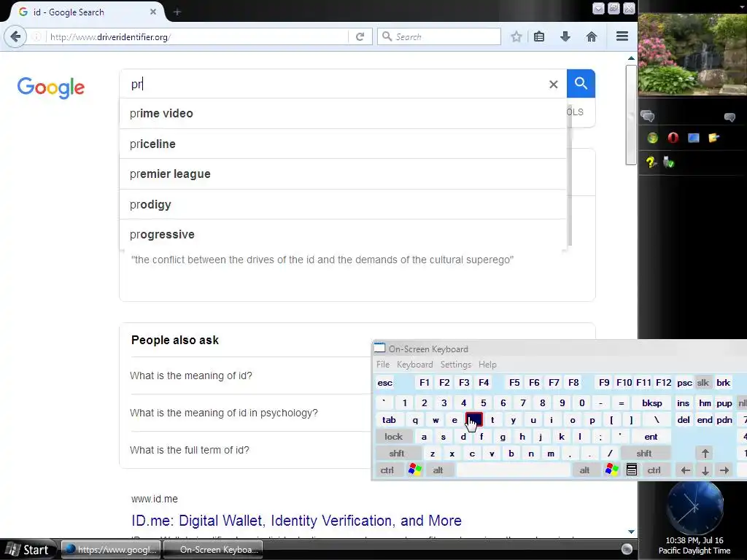
Task: Click the yellow folder icon in sidebar
Action: (713, 138)
